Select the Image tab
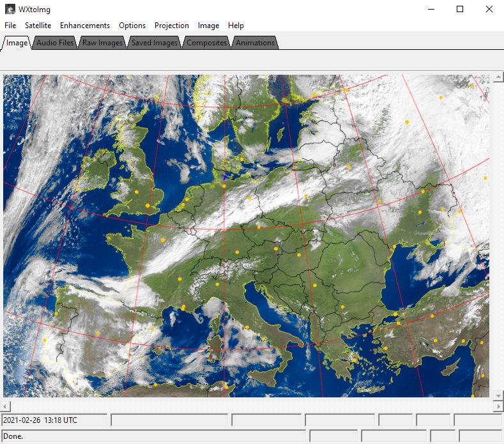 pos(17,43)
